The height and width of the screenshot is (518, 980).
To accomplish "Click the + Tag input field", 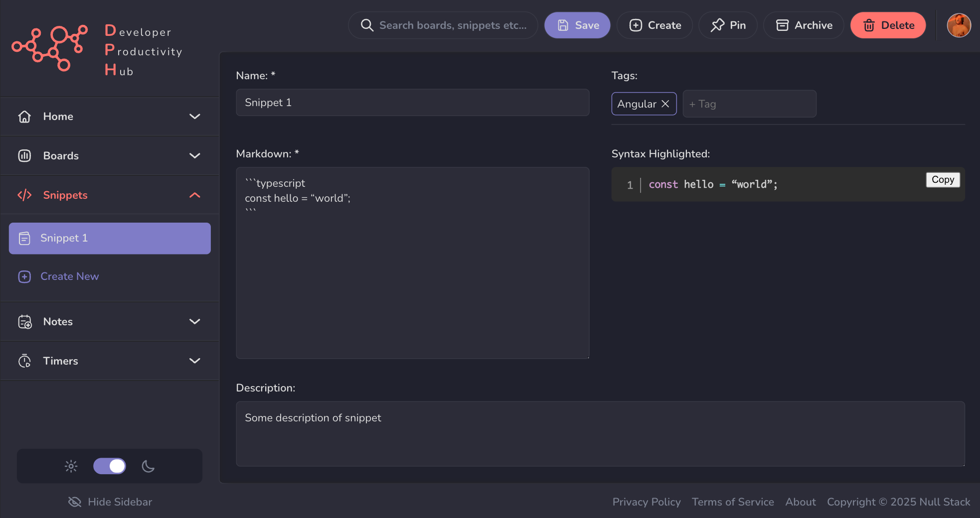I will click(x=749, y=104).
